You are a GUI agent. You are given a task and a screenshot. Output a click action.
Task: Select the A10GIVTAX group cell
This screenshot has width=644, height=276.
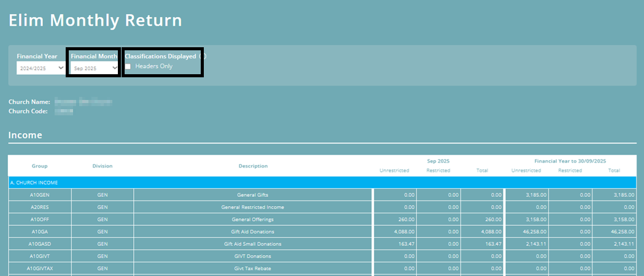40,269
